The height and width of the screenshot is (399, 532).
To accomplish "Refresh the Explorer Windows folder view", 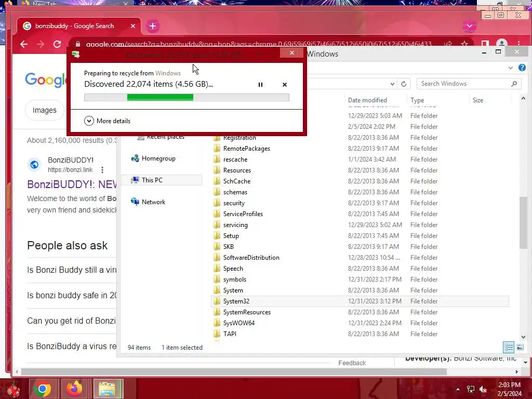I will coord(403,84).
